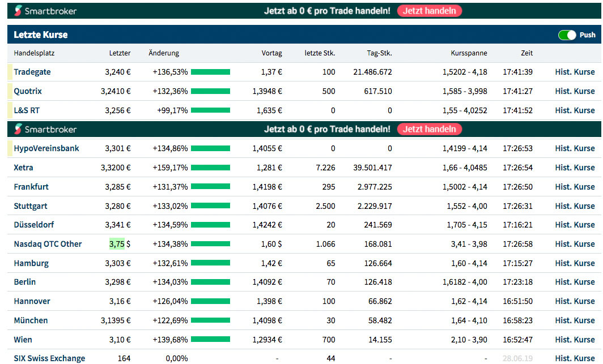The image size is (603, 364).
Task: Click middle banner's 'Jetzt handeln' button
Action: 429,129
